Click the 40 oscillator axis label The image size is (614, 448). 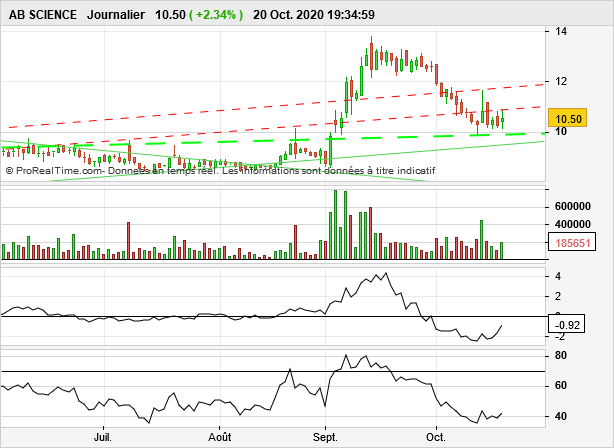tap(561, 416)
